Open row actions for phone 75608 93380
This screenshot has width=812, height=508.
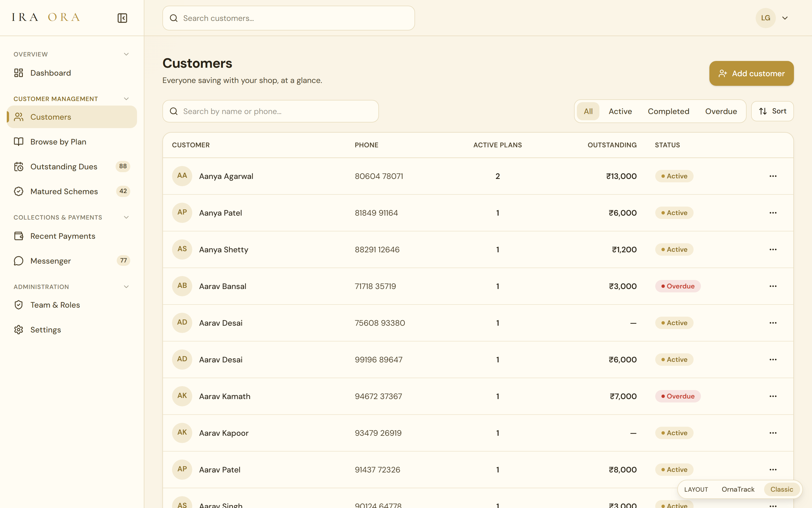(773, 323)
